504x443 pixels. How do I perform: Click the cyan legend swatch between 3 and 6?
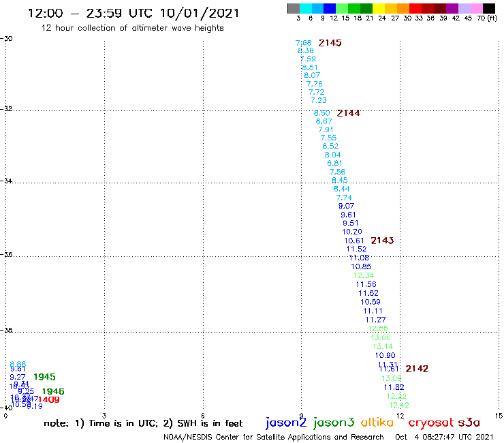click(305, 8)
